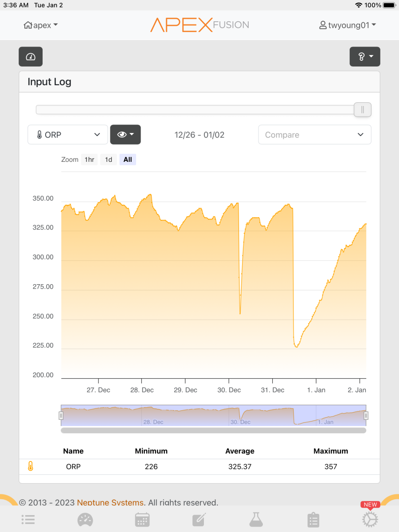The width and height of the screenshot is (399, 532).
Task: Open the clipboard checklist icon in bottom bar
Action: pyautogui.click(x=313, y=519)
